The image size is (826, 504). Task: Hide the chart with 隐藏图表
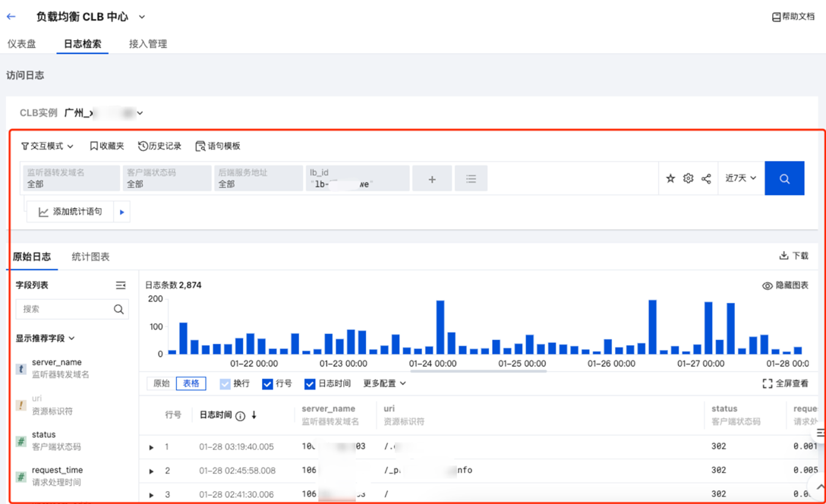785,285
